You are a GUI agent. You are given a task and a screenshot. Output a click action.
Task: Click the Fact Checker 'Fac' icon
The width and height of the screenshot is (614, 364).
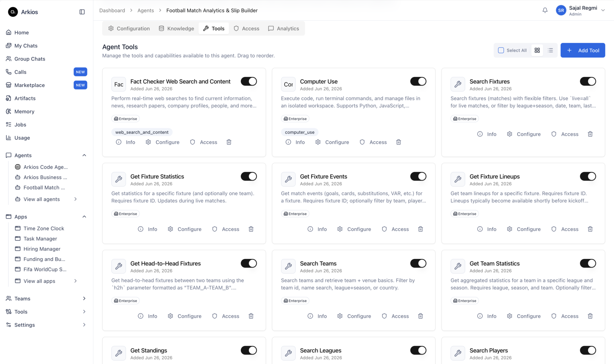pyautogui.click(x=119, y=84)
